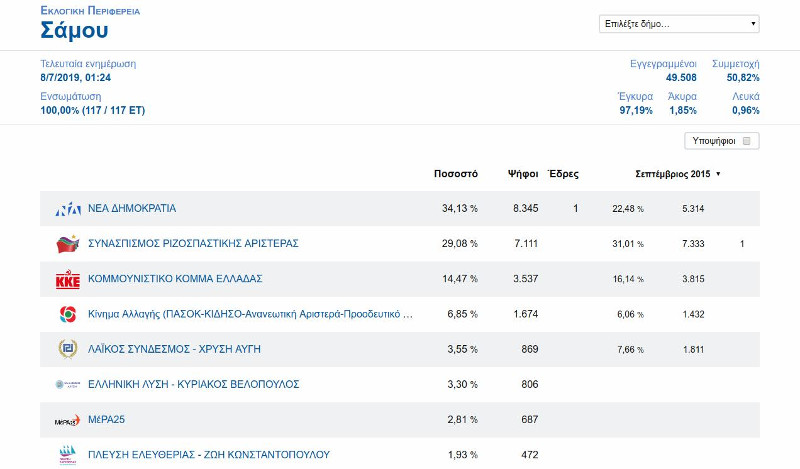Open the ΜέΡΑ25 party link

107,419
